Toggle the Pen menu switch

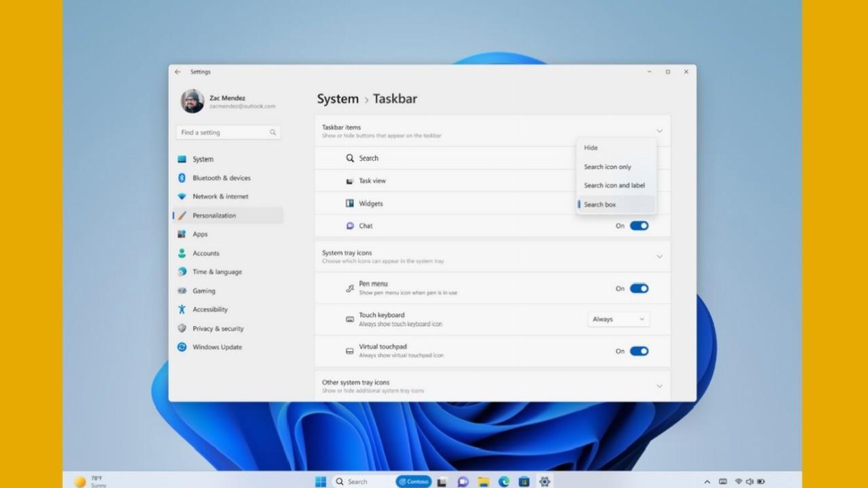coord(639,288)
